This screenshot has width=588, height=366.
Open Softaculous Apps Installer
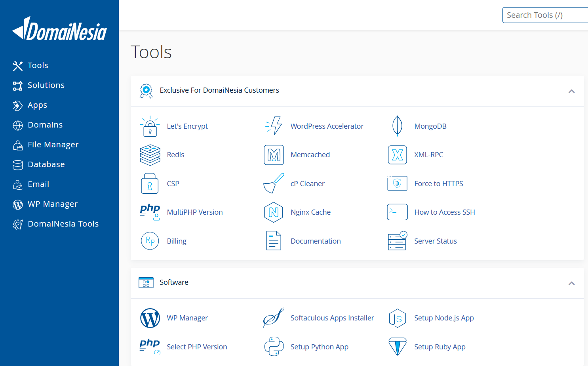(x=332, y=318)
